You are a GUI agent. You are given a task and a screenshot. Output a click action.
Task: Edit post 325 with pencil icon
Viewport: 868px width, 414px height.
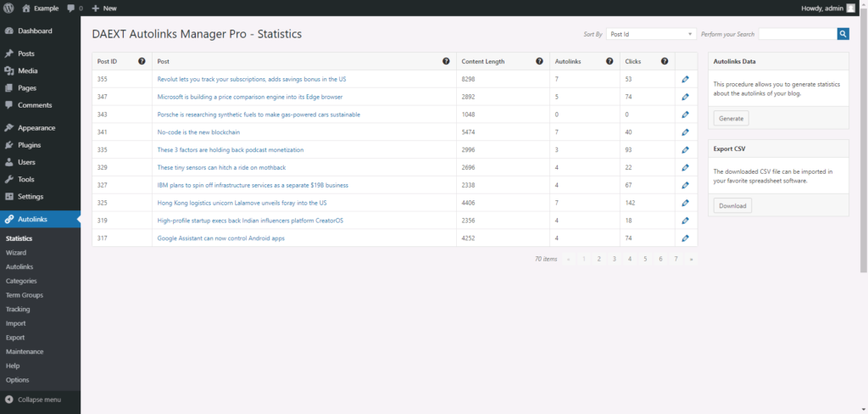pos(685,203)
